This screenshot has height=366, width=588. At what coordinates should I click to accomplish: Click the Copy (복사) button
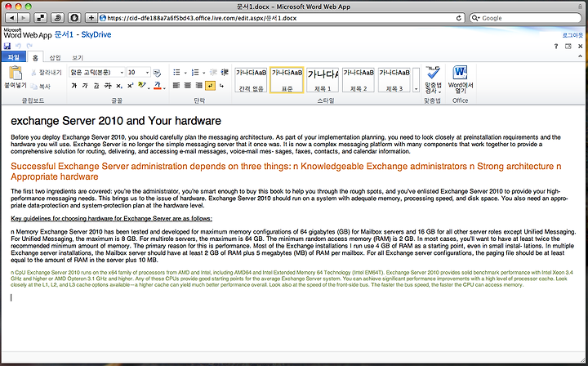pyautogui.click(x=41, y=87)
